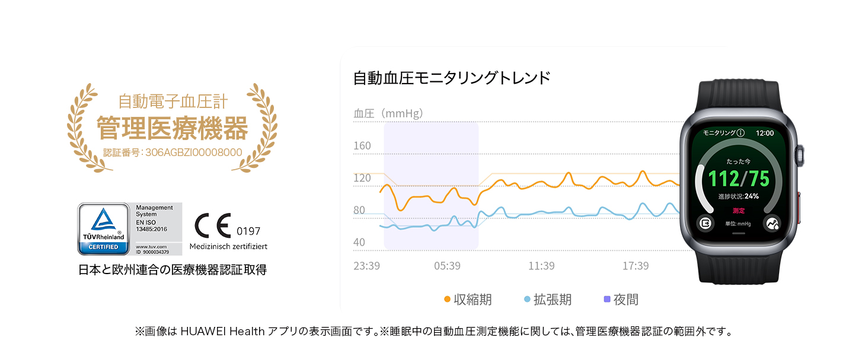Tap the 112/75 blood pressure reading

pyautogui.click(x=738, y=178)
